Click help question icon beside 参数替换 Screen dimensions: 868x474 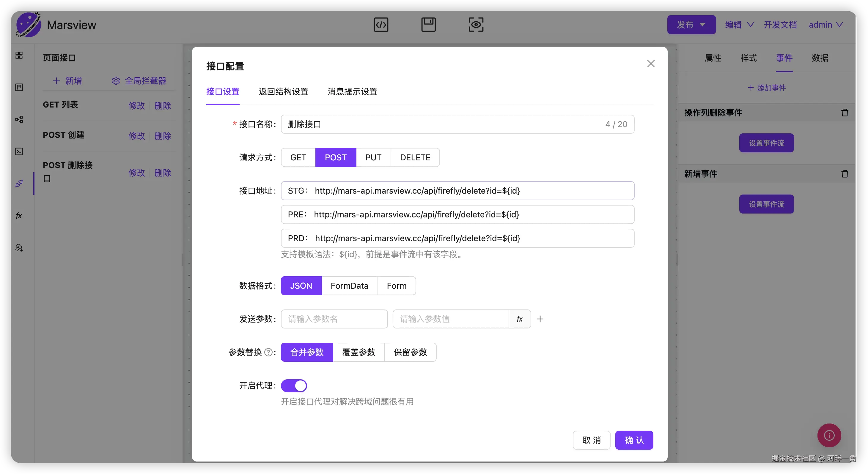pos(268,352)
